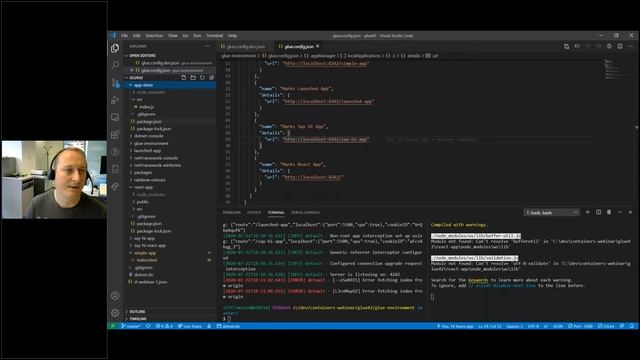
Task: Maximize the terminal panel
Action: (x=620, y=212)
